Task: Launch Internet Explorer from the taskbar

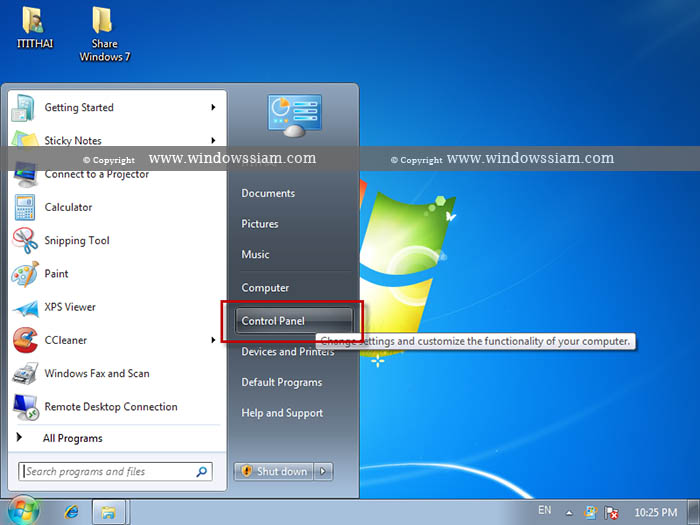Action: (71, 512)
